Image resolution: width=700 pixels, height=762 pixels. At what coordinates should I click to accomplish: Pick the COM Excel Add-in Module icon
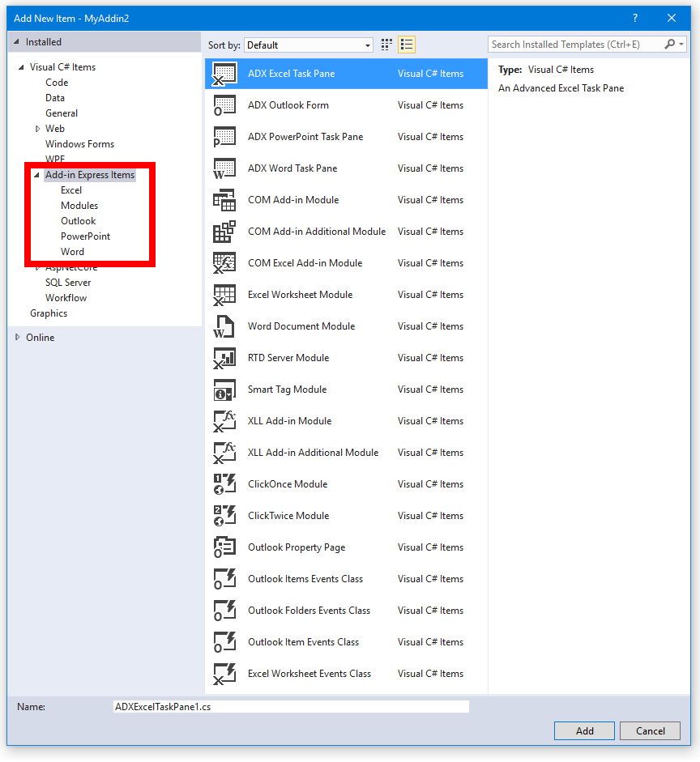pyautogui.click(x=224, y=263)
